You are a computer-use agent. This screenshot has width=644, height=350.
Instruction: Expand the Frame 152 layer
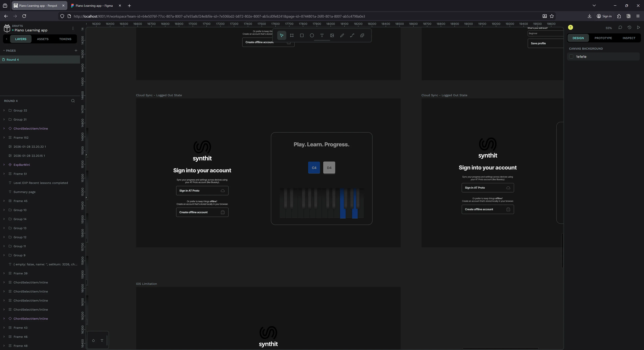tap(4, 138)
